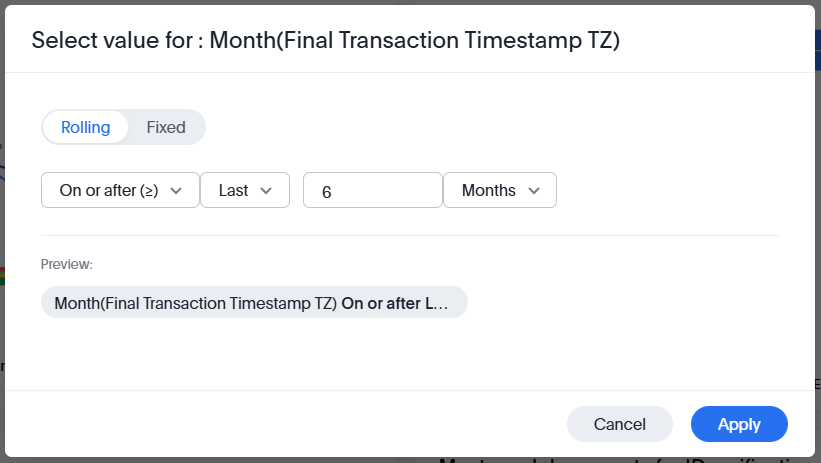The image size is (821, 463).
Task: Click the preview filter chip
Action: [x=254, y=302]
